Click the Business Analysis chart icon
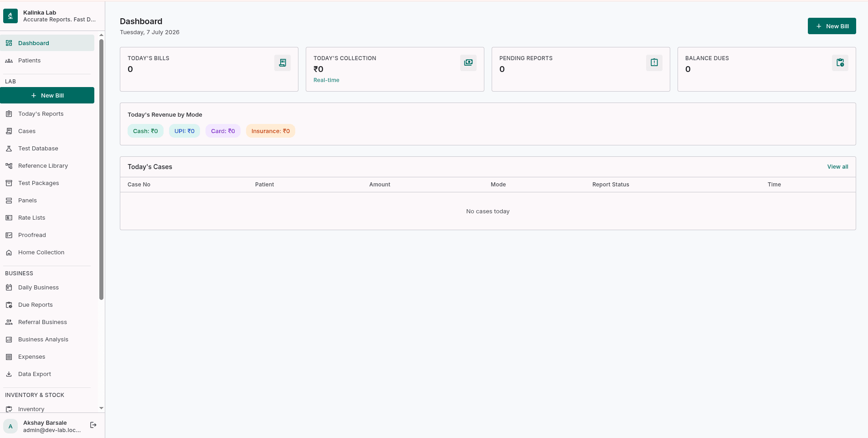Image resolution: width=868 pixels, height=438 pixels. [9, 339]
